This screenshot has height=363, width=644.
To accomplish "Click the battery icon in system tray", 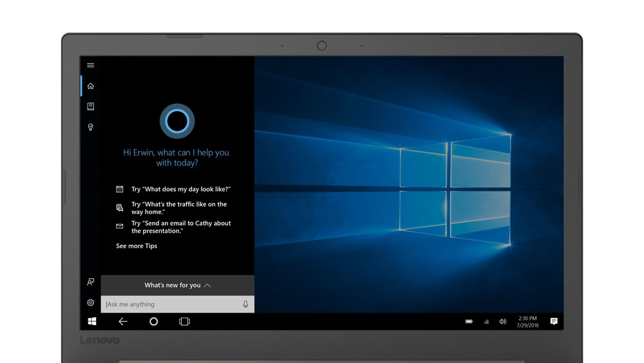I will [x=469, y=322].
